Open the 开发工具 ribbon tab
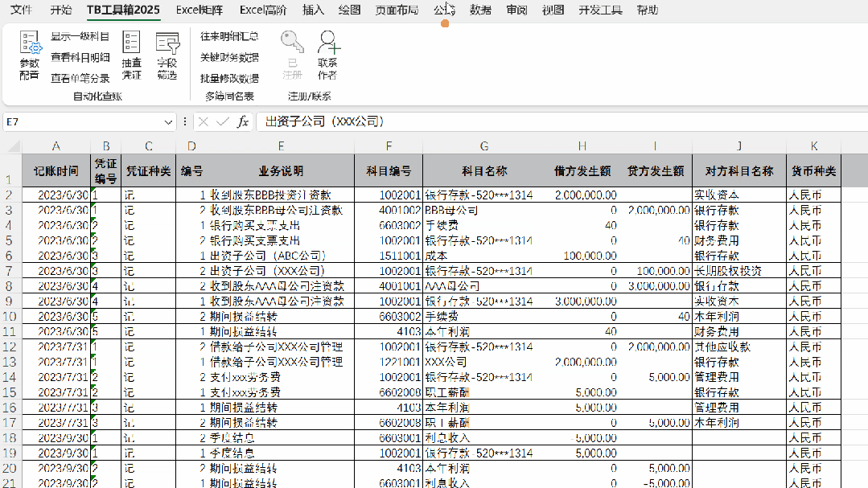 pos(600,10)
